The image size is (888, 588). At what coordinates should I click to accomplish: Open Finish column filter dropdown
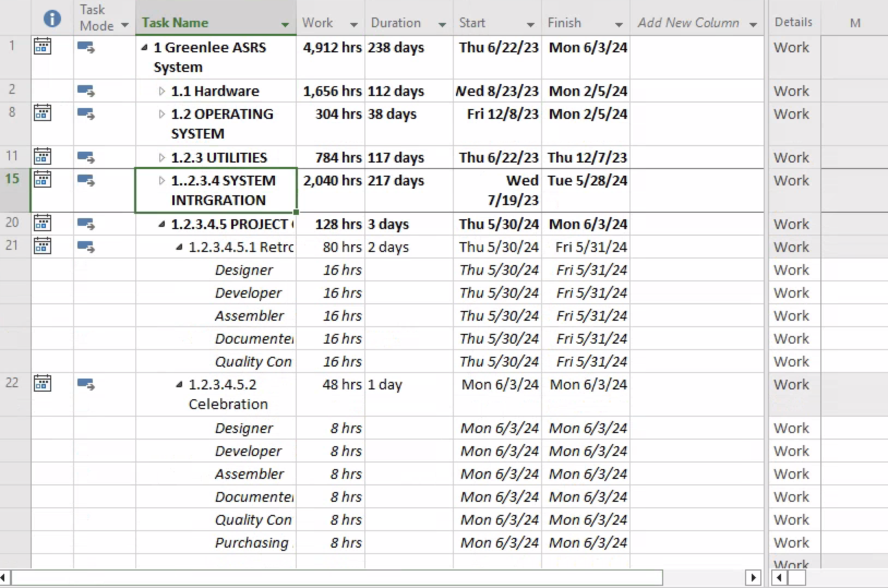coord(619,25)
